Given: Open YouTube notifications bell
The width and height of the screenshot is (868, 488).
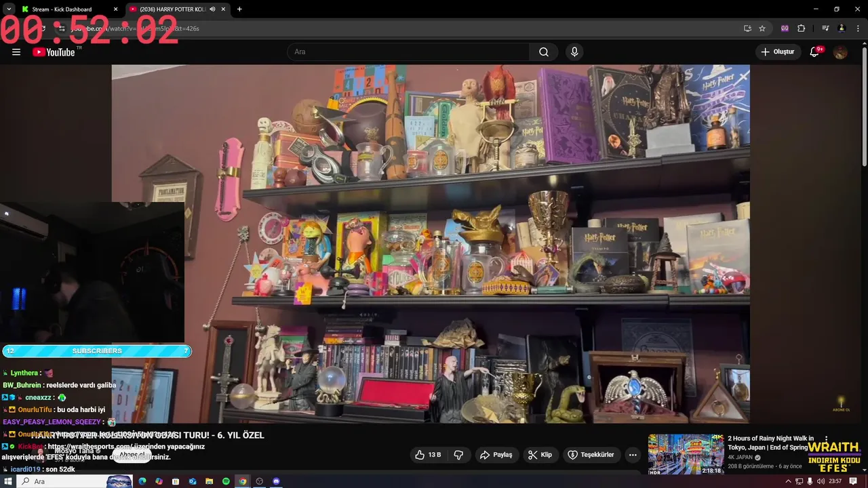Looking at the screenshot, I should pyautogui.click(x=816, y=52).
